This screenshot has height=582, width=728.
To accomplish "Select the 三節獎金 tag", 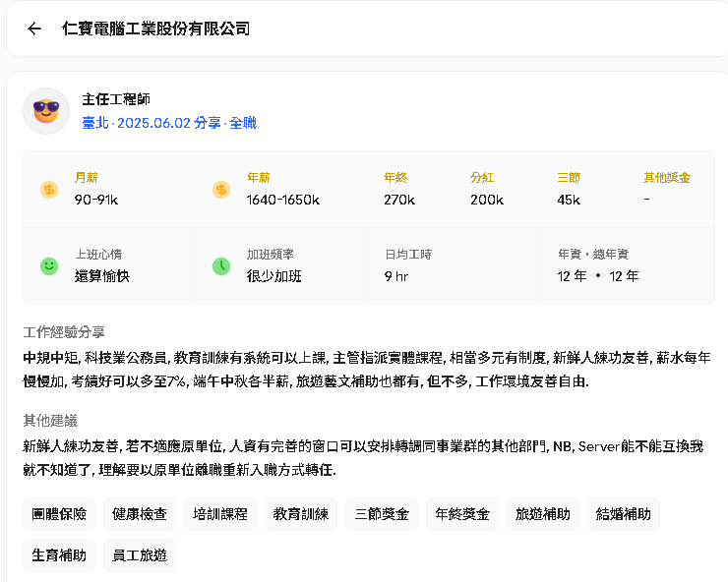I will click(x=382, y=514).
